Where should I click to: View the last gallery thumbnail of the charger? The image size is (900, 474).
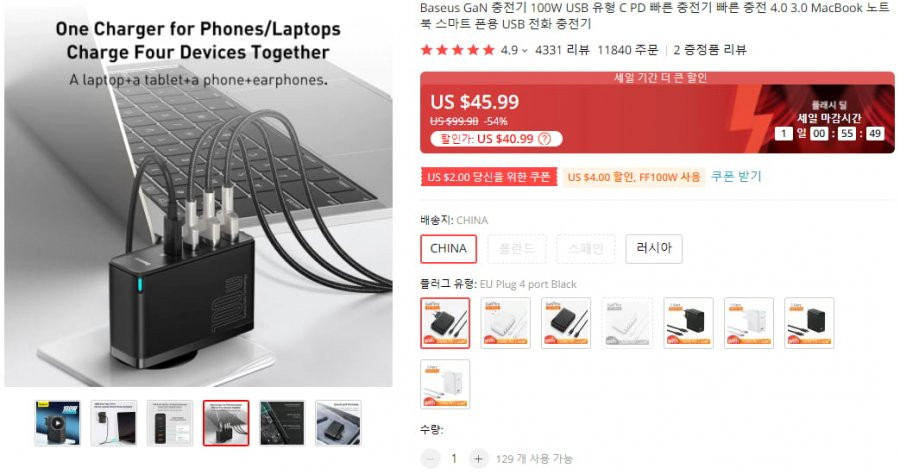point(339,423)
